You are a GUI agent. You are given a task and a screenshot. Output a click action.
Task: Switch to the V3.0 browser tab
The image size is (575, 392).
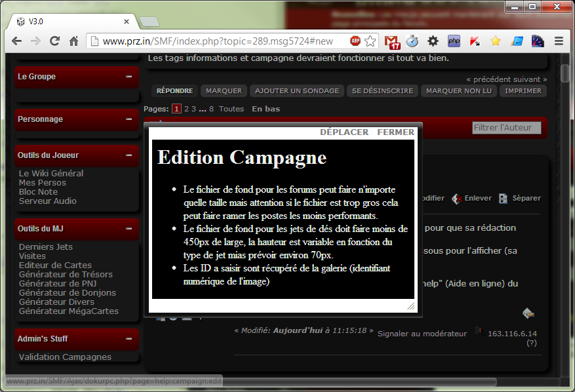click(66, 22)
